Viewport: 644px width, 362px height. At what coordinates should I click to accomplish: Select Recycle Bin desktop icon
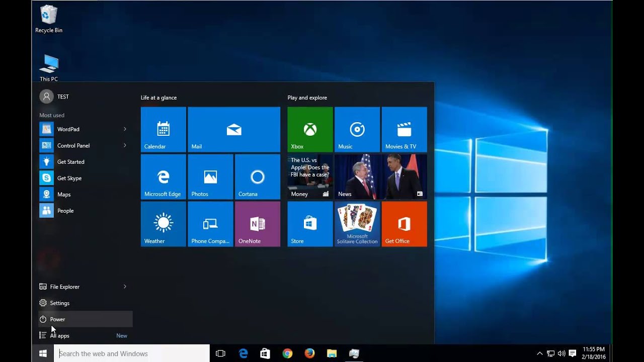pyautogui.click(x=49, y=19)
